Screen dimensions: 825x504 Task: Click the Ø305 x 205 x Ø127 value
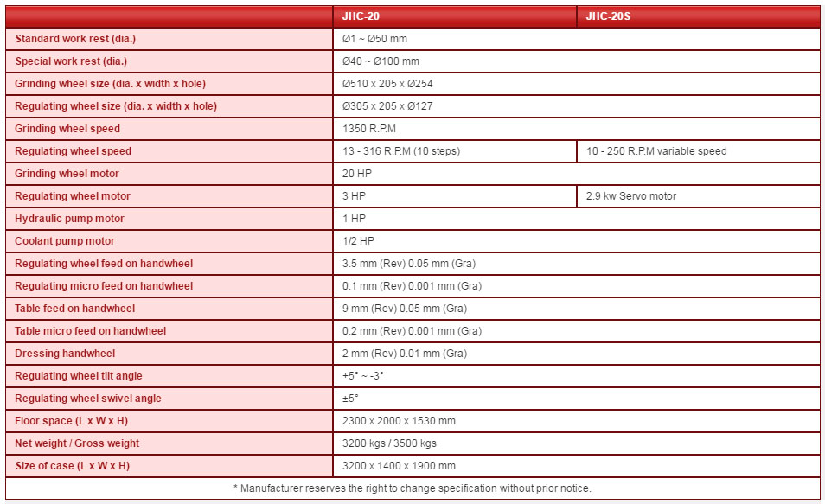pyautogui.click(x=387, y=106)
